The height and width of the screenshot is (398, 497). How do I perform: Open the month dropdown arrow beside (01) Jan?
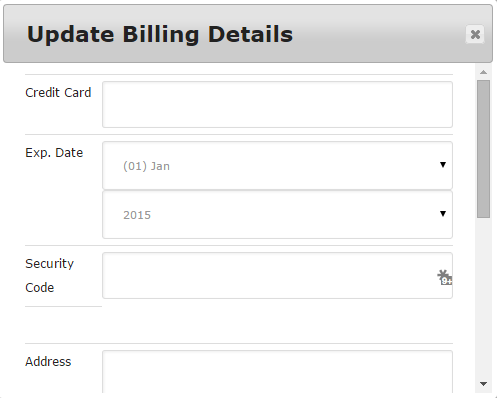pyautogui.click(x=443, y=165)
